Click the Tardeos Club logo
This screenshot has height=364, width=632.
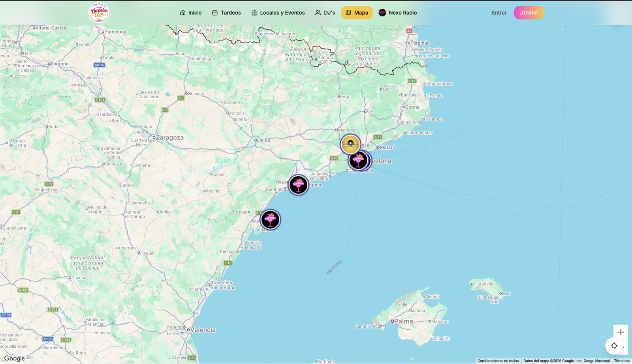(99, 13)
